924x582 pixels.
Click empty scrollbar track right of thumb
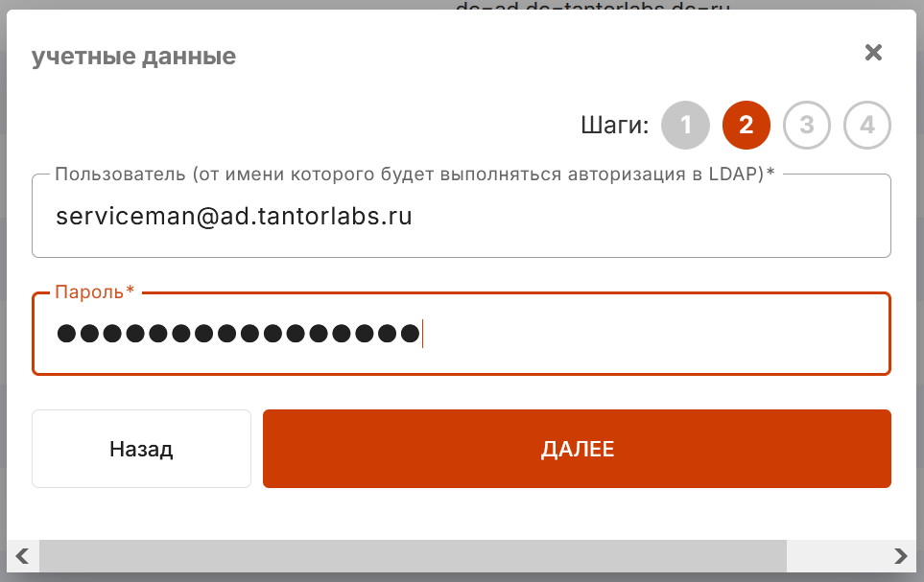[835, 556]
